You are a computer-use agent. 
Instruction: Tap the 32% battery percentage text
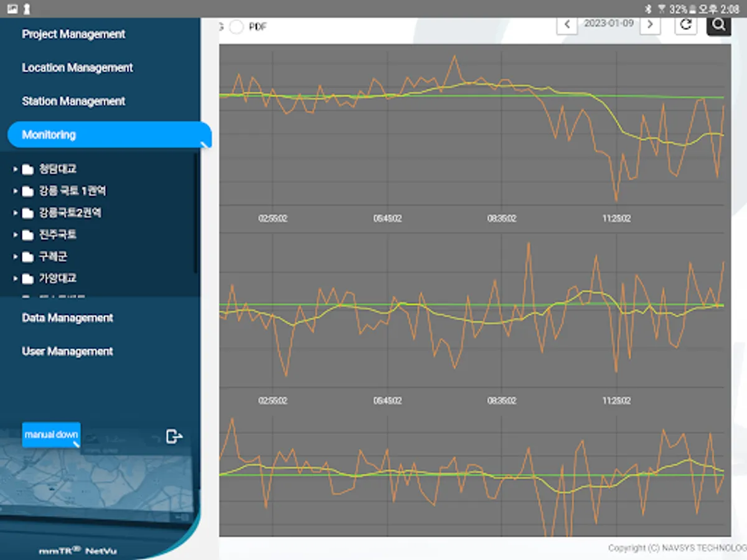point(678,9)
